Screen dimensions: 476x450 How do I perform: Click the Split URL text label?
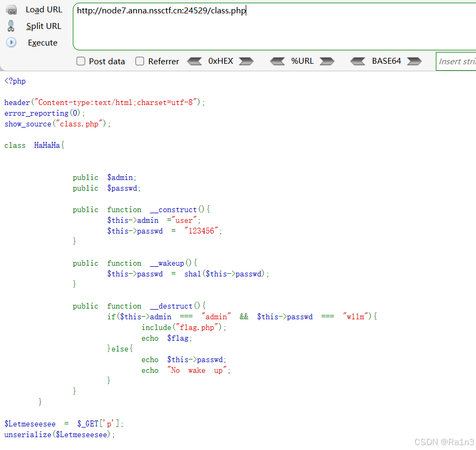43,26
